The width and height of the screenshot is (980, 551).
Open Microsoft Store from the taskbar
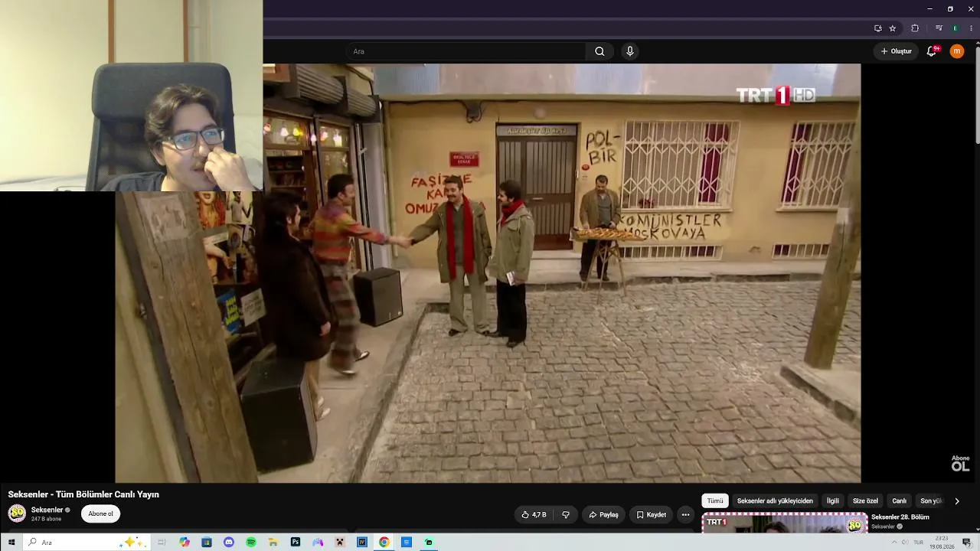207,543
